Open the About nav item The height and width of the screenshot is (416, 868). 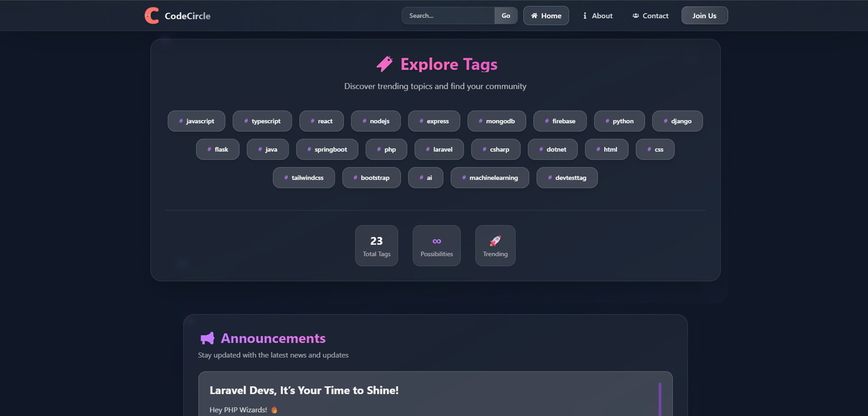pos(597,16)
